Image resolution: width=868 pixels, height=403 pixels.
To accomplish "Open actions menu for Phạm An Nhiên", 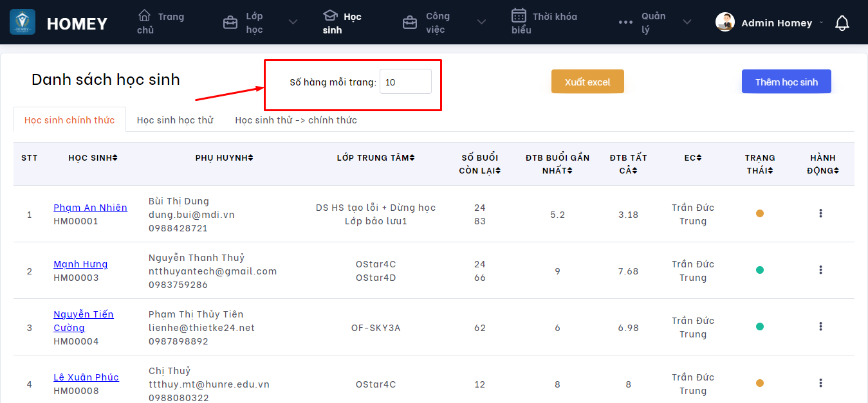I will point(820,213).
